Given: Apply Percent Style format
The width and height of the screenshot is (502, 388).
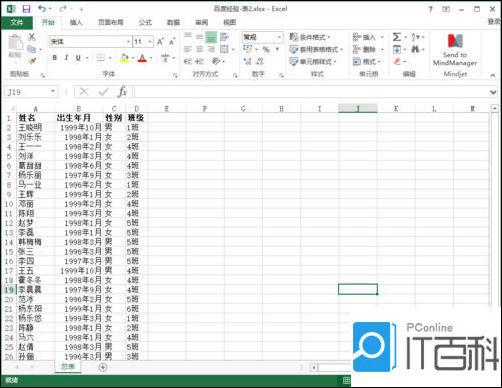Looking at the screenshot, I should 266,50.
